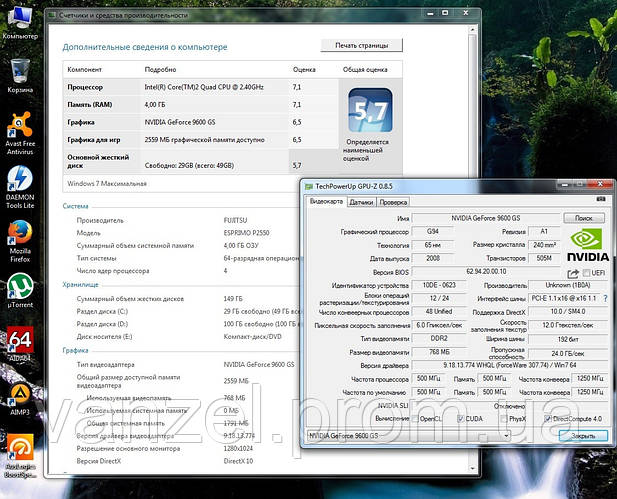617x499 pixels.
Task: Click the Система section heading
Action: 76,206
